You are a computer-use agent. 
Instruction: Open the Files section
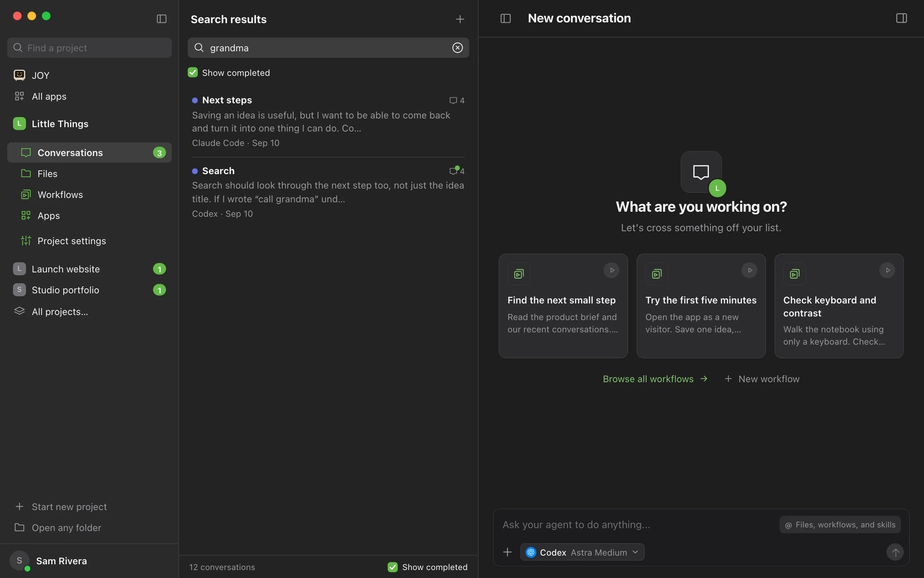coord(90,173)
